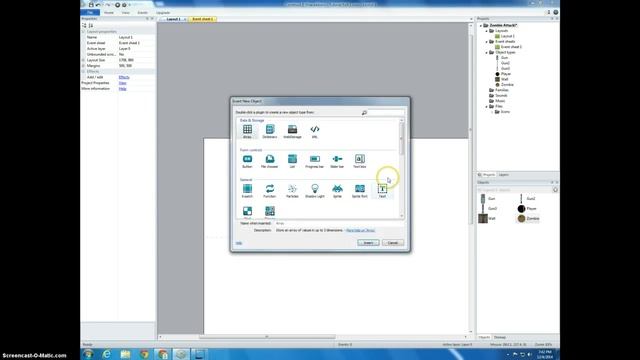Open the File ribbon menu
The image size is (640, 360).
(x=90, y=13)
